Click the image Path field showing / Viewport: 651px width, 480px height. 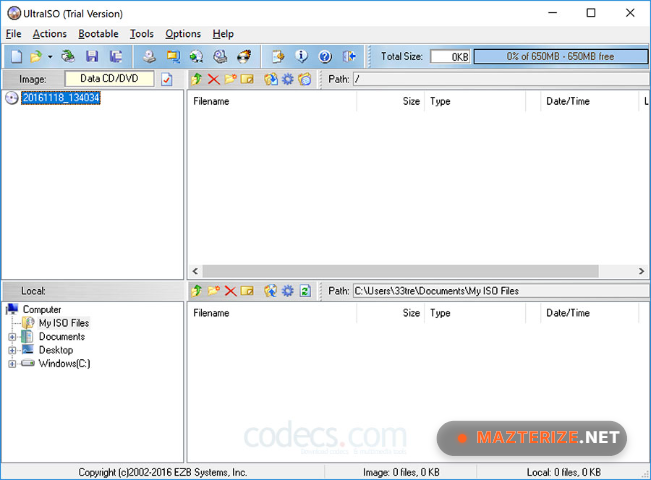click(x=502, y=79)
